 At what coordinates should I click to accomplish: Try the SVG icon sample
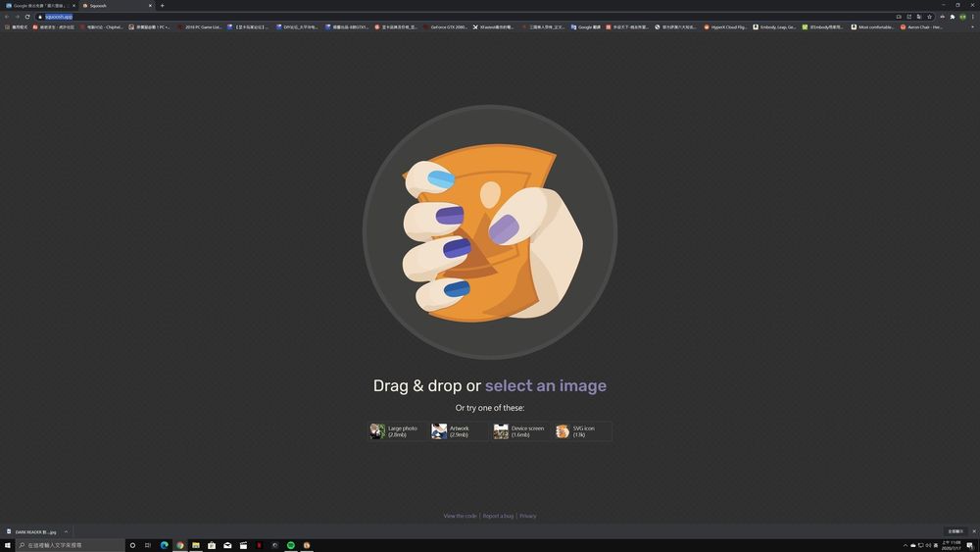(582, 431)
